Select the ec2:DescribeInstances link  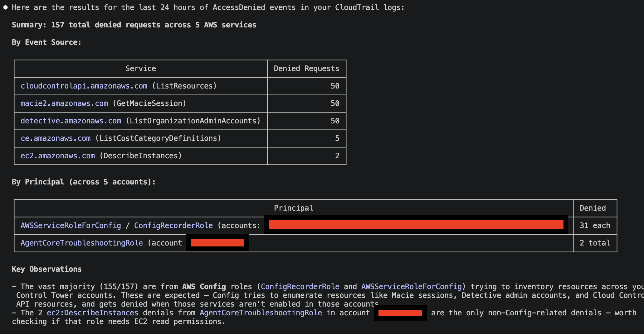[x=93, y=313]
